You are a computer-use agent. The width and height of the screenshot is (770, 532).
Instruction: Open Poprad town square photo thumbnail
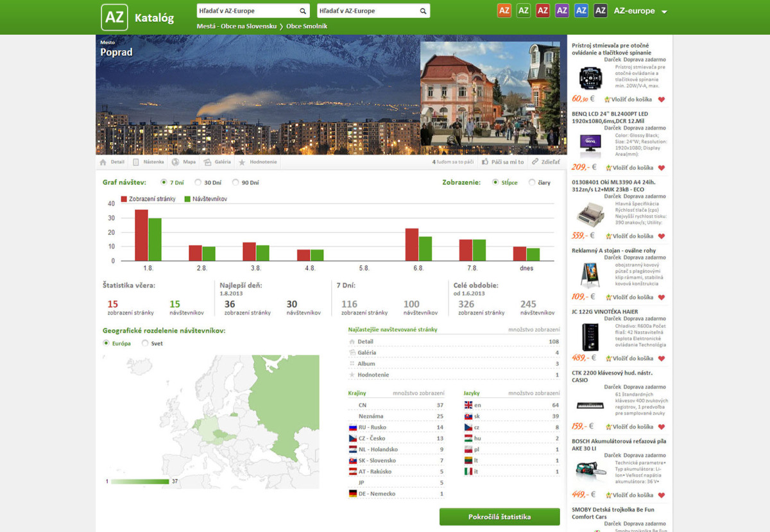point(490,94)
